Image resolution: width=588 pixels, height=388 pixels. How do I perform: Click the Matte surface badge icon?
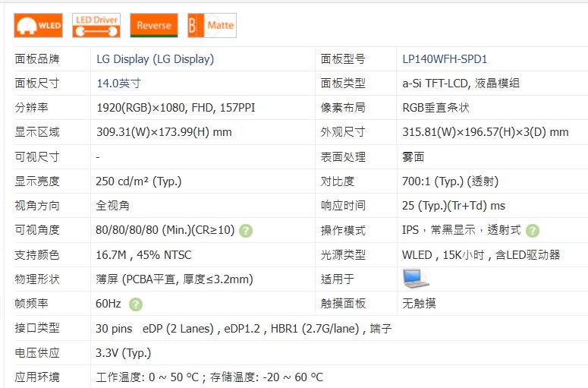click(212, 26)
